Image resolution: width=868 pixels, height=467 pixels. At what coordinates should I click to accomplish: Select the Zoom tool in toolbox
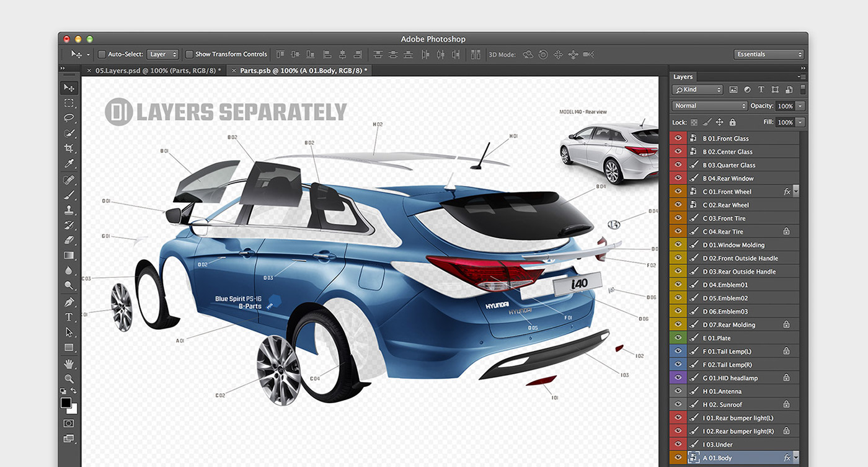click(69, 378)
